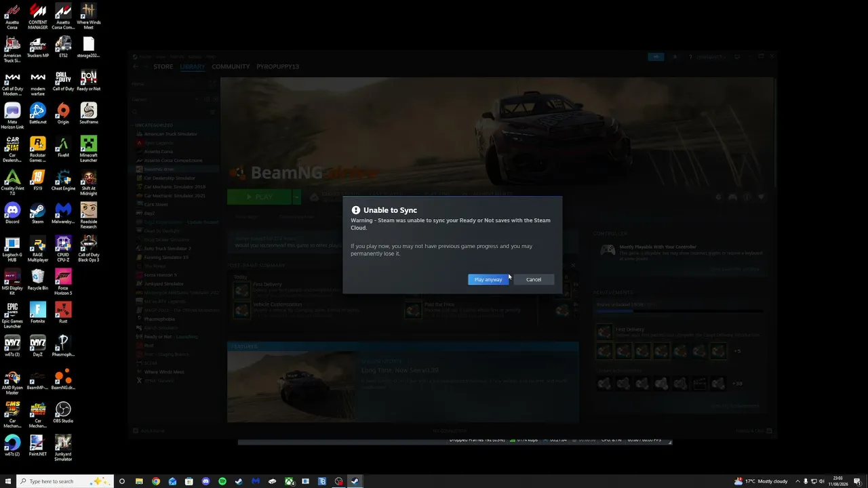Select the RAGE Multiplayer desktop shortcut
The image size is (868, 488).
38,249
